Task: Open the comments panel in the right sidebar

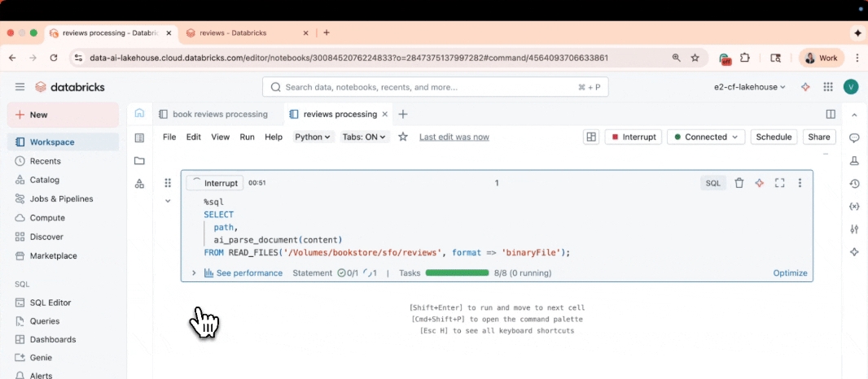Action: click(x=854, y=138)
